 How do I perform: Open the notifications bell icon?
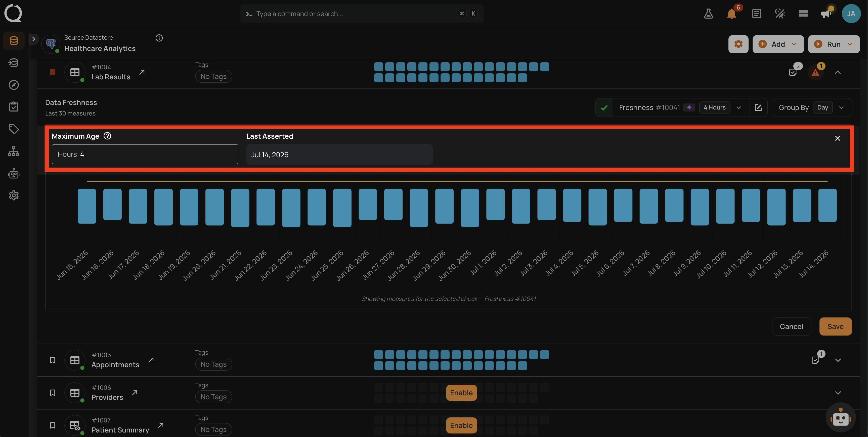point(731,14)
